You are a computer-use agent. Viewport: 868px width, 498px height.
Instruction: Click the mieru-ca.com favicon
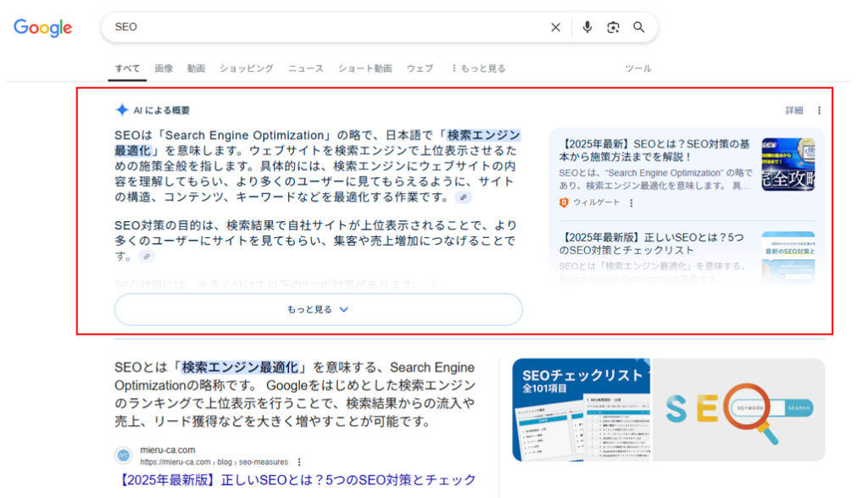(124, 456)
